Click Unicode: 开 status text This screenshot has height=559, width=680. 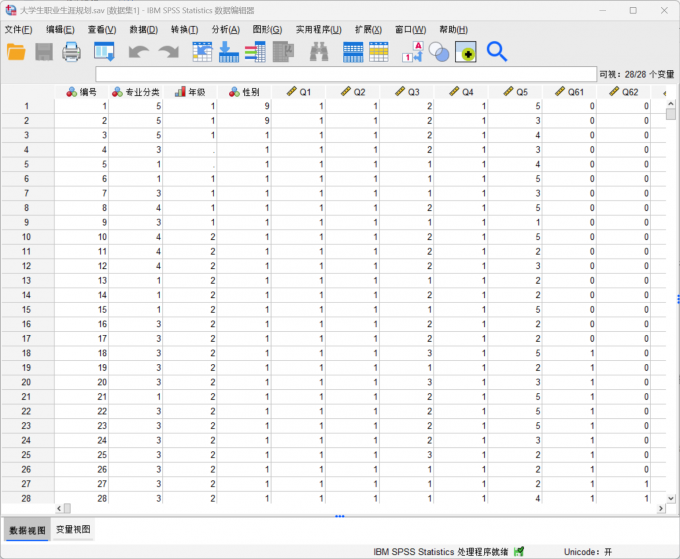pos(588,552)
